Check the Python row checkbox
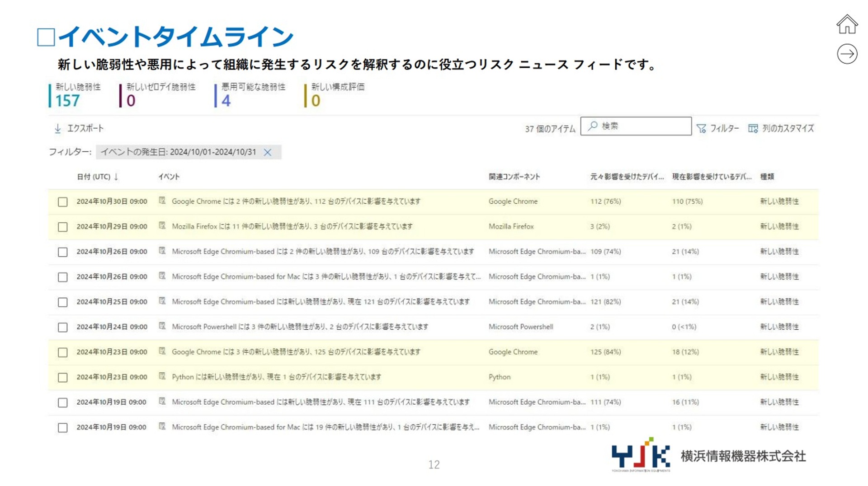The height and width of the screenshot is (486, 868). click(63, 377)
